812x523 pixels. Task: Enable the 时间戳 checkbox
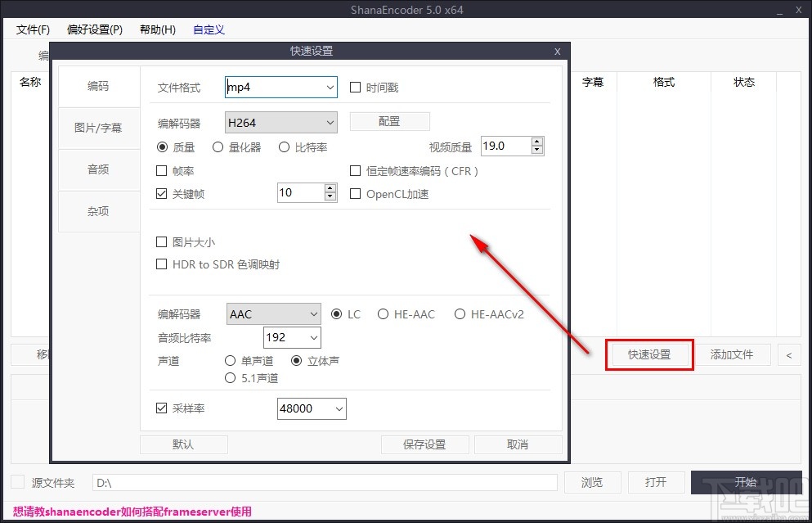click(355, 87)
